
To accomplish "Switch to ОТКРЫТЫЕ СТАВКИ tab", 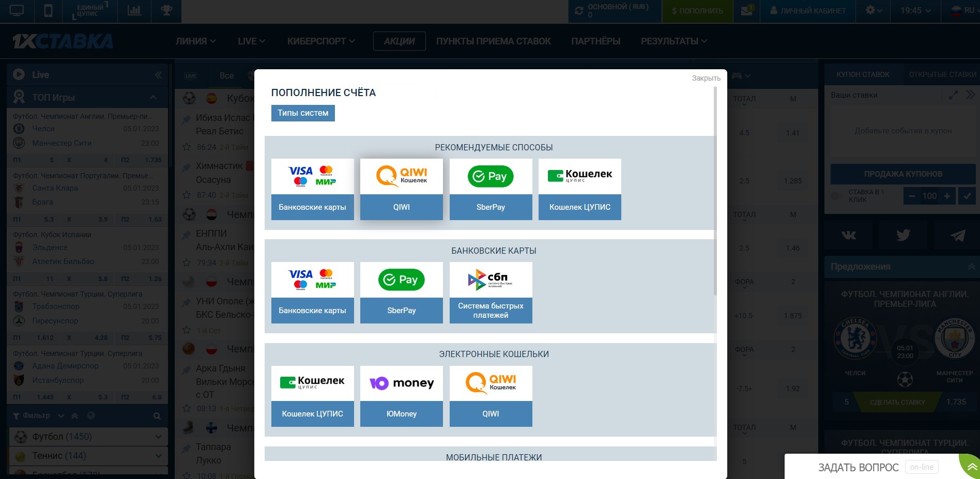I will click(x=942, y=75).
